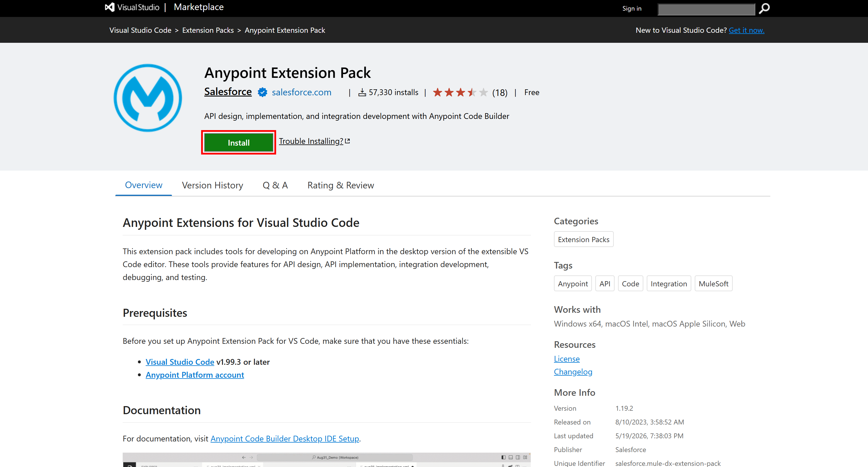Open the Visual Studio Code prerequisite link

tap(180, 362)
